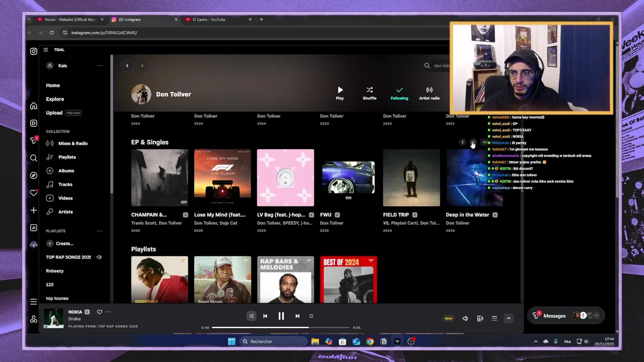This screenshot has width=644, height=362.
Task: Focus the TIDAL search field
Action: coord(437,65)
